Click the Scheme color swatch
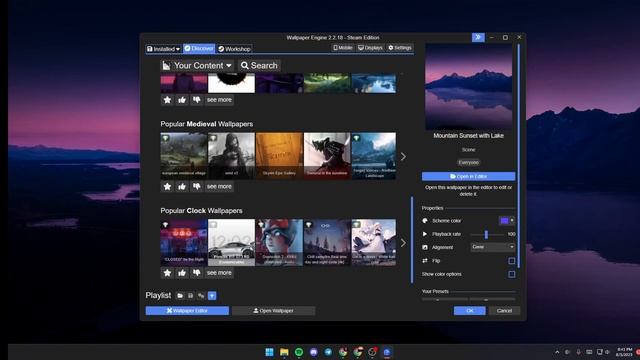The height and width of the screenshot is (360, 640). point(504,220)
